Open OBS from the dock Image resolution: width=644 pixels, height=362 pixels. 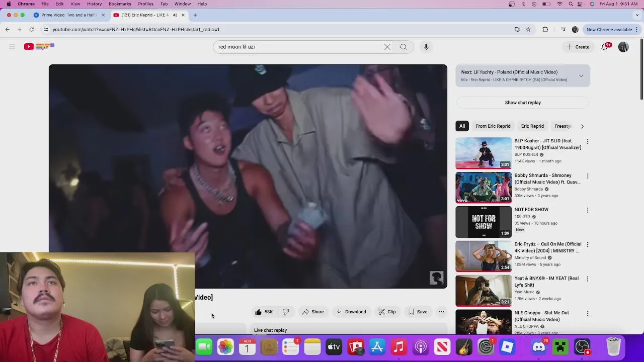click(x=582, y=347)
